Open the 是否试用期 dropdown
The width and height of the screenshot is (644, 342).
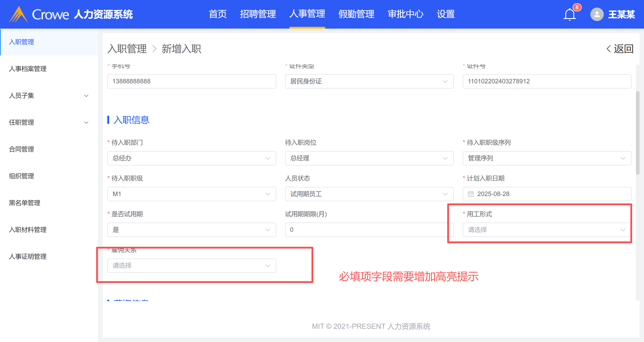[x=191, y=230]
